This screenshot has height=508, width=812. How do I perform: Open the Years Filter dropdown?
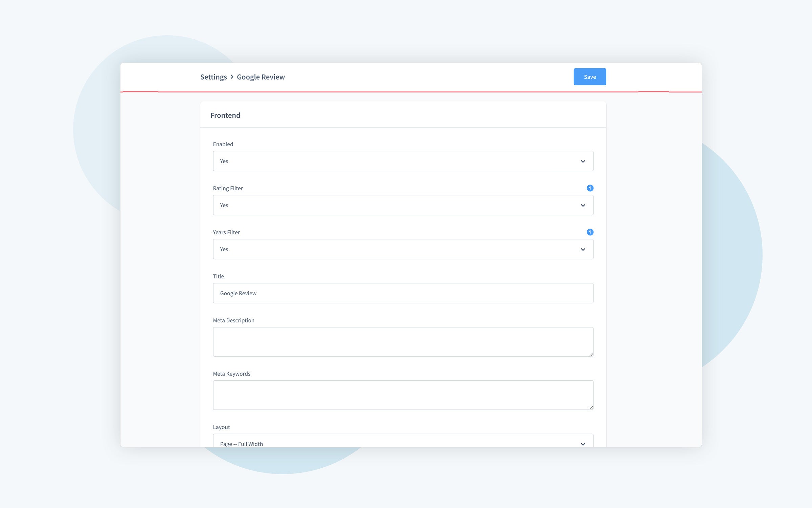pos(403,249)
